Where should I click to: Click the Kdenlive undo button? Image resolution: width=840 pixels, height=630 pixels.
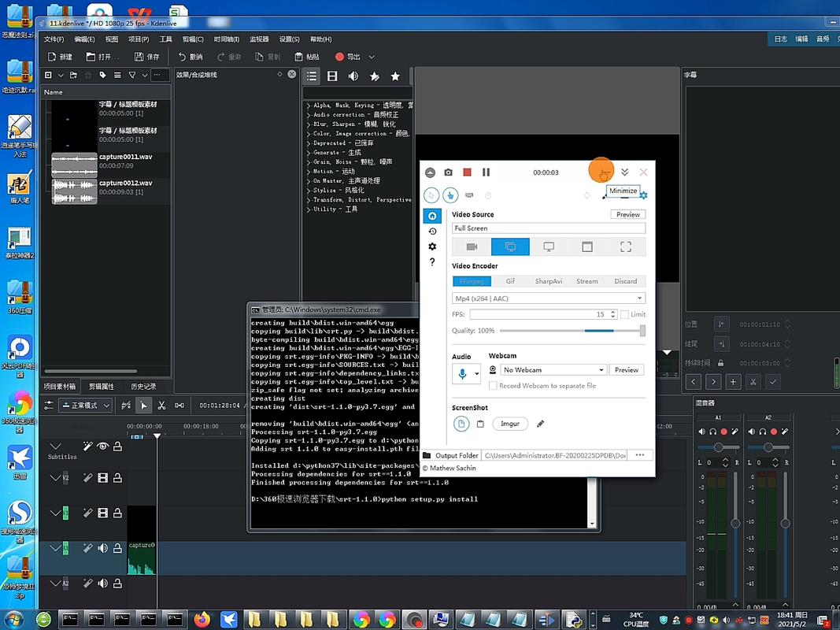click(191, 57)
